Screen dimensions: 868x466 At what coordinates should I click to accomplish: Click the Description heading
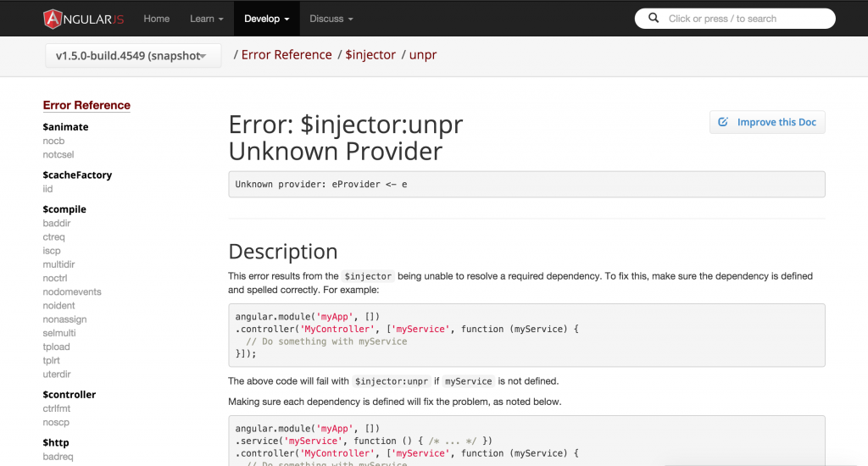[283, 252]
